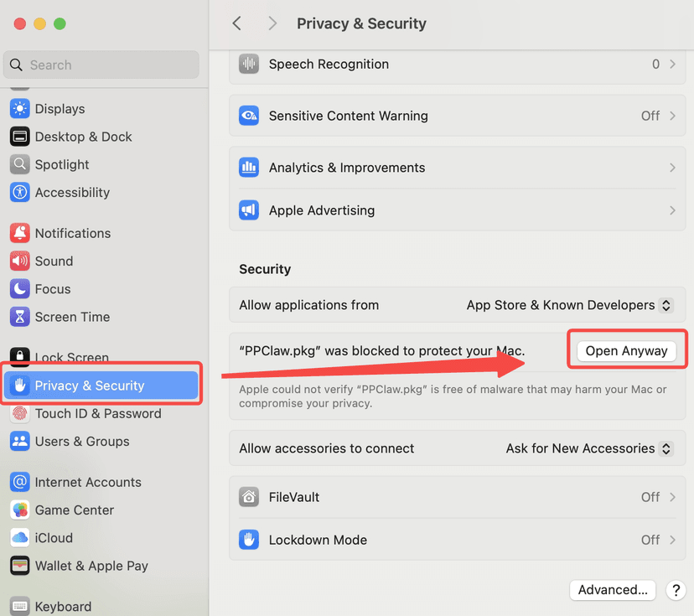This screenshot has height=616, width=694.
Task: Open the Advanced settings
Action: (613, 590)
